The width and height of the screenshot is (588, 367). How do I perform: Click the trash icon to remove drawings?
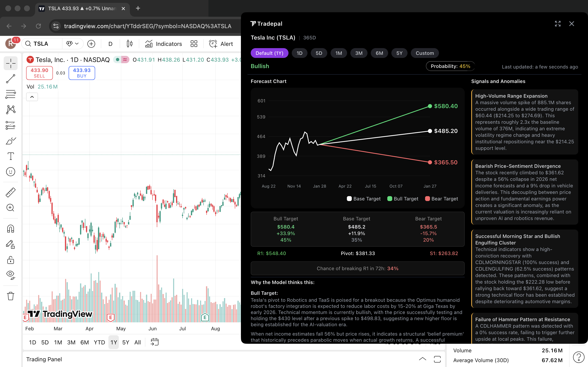(x=10, y=296)
